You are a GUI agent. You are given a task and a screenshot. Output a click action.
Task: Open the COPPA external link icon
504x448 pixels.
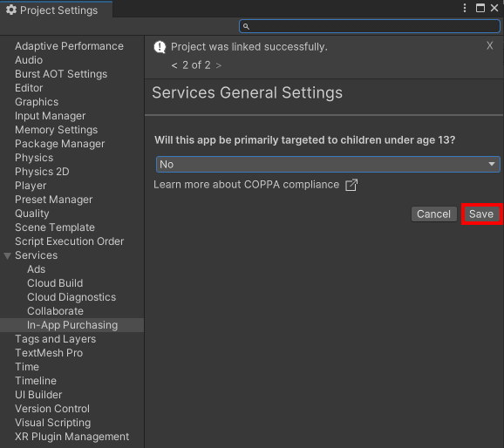tap(351, 185)
